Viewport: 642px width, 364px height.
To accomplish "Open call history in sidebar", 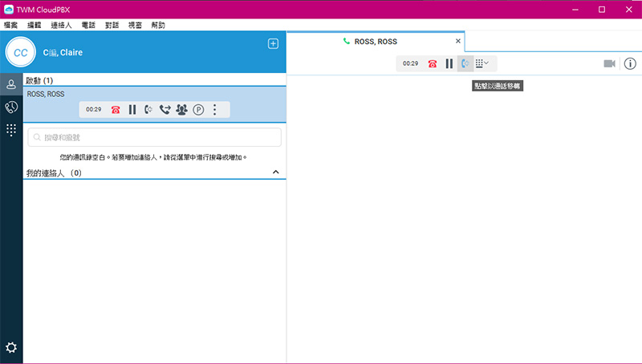I will click(x=11, y=107).
